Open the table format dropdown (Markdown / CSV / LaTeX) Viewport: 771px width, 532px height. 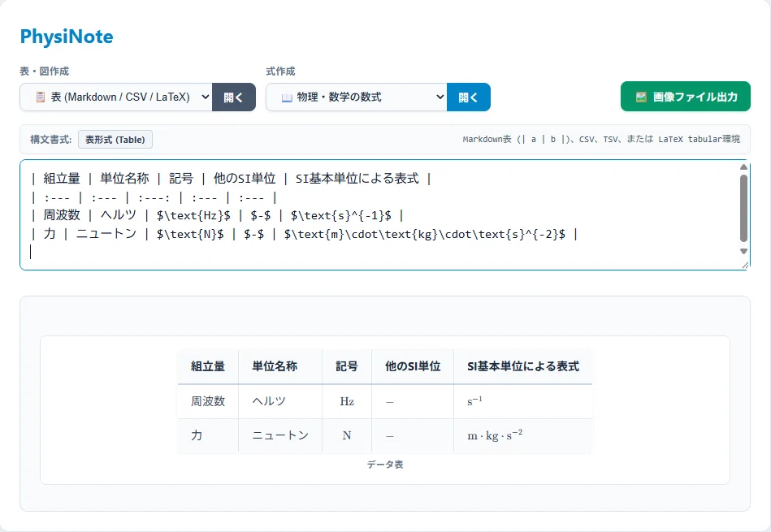(x=116, y=97)
